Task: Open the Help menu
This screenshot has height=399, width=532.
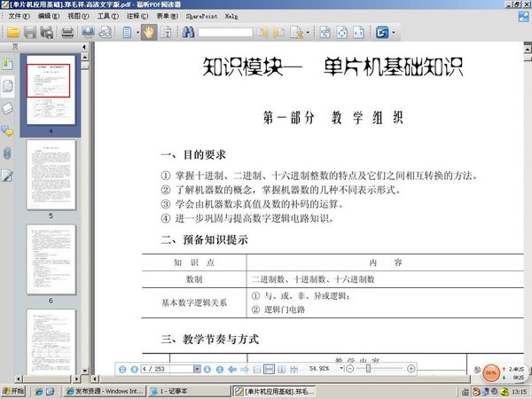Action: (x=231, y=16)
